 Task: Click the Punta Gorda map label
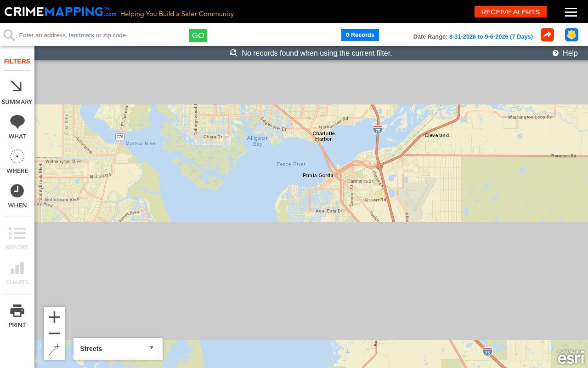coord(318,175)
